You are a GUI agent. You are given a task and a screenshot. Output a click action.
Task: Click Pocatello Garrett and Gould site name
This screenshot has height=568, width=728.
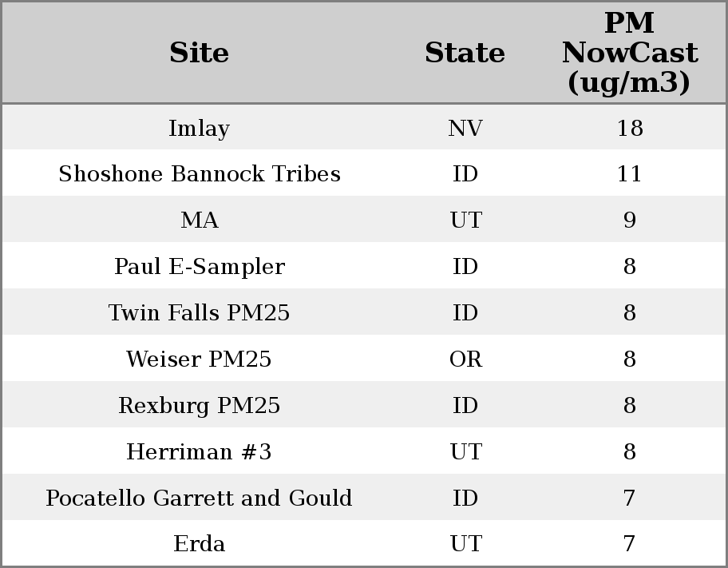coord(199,498)
